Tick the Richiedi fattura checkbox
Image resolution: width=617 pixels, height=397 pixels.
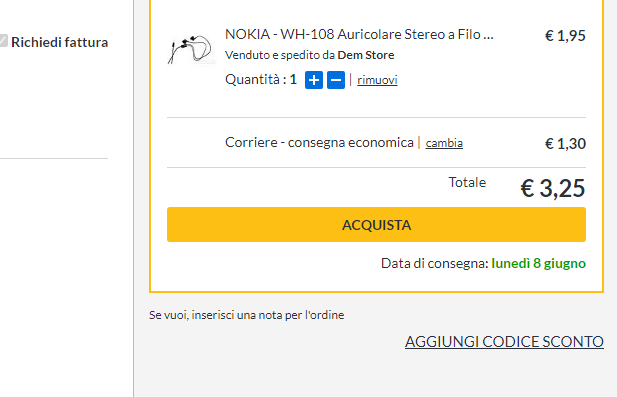point(3,41)
